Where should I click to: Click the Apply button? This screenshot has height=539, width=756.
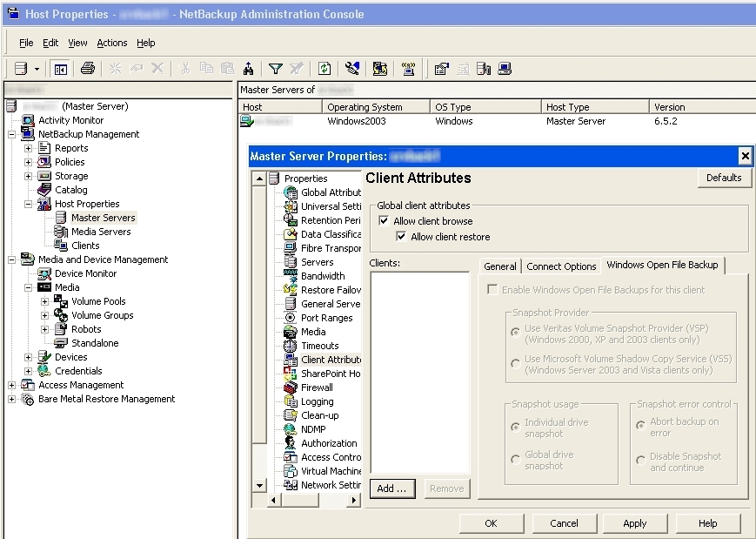[634, 523]
